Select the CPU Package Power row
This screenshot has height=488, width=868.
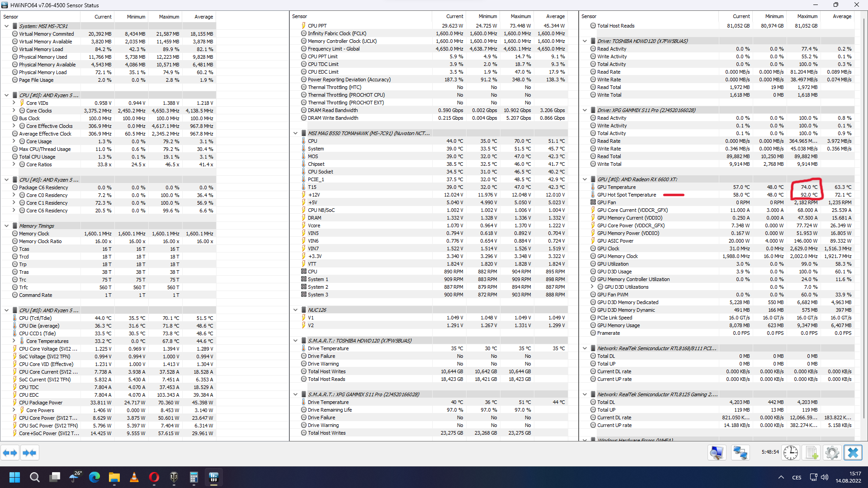[x=41, y=403]
